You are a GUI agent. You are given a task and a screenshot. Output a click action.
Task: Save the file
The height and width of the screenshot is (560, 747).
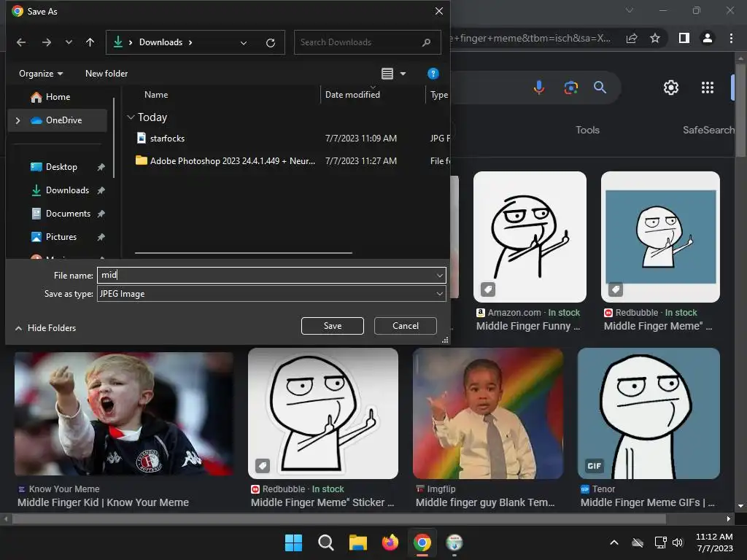[x=333, y=326]
